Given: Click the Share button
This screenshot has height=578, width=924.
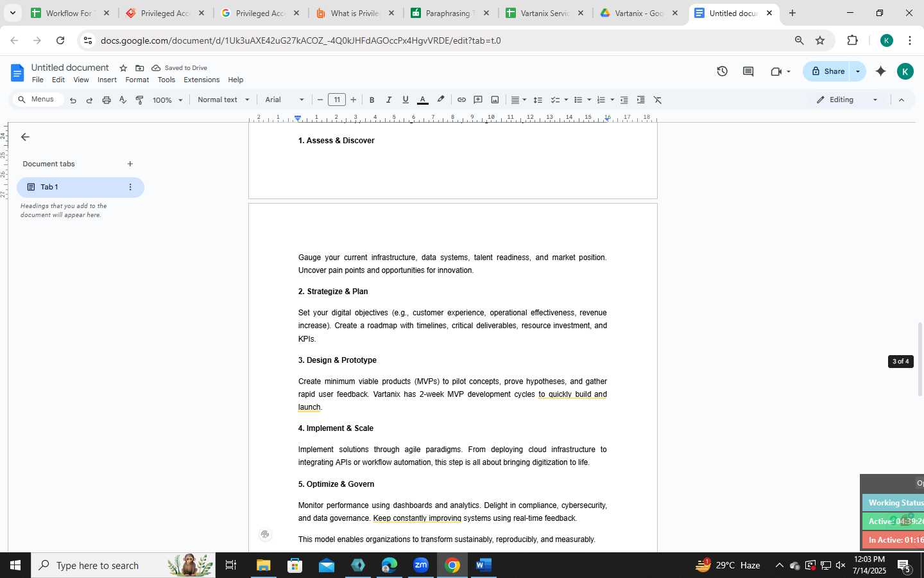Looking at the screenshot, I should click(827, 71).
